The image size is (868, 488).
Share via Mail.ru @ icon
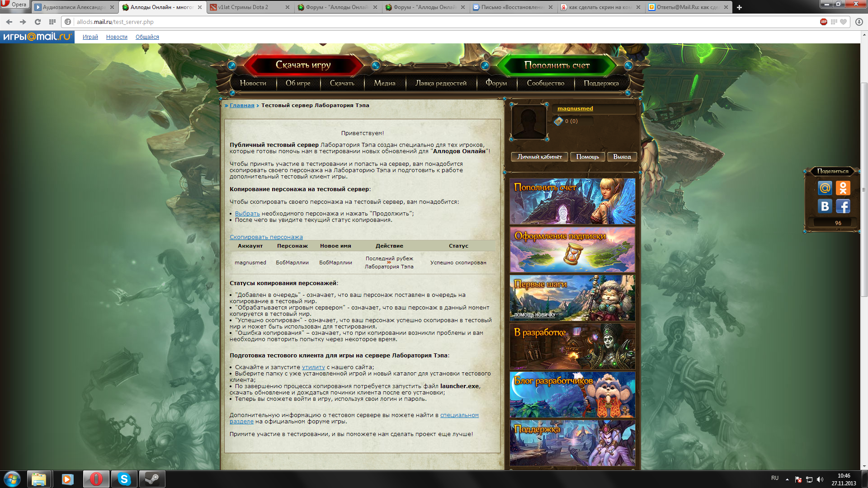pyautogui.click(x=825, y=188)
